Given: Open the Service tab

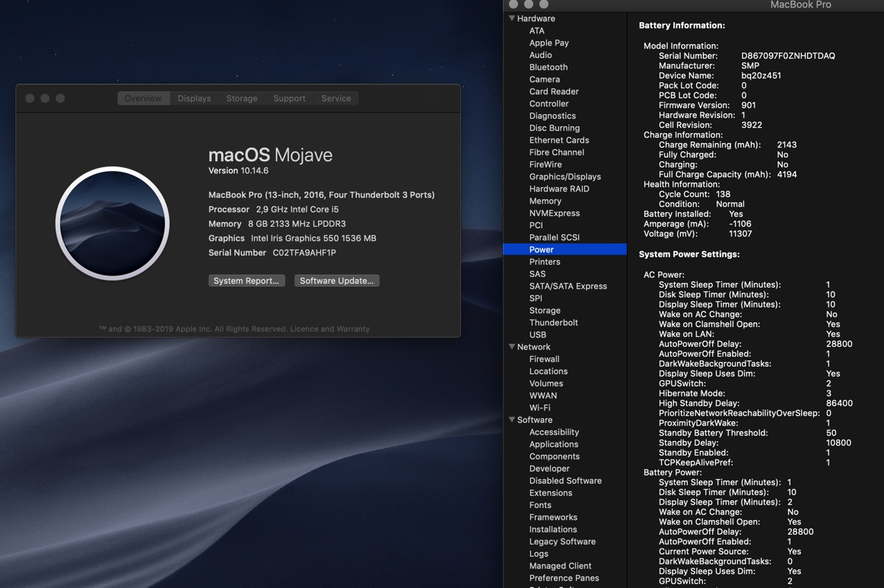Looking at the screenshot, I should [x=336, y=98].
